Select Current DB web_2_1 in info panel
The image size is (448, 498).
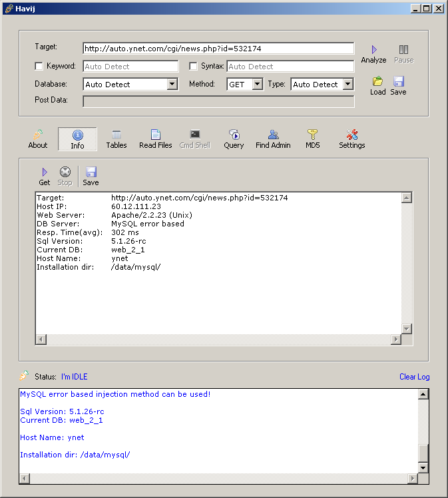coord(128,250)
